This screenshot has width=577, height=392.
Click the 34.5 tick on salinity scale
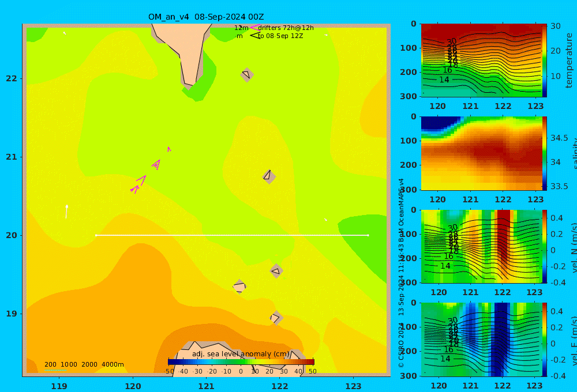(x=559, y=138)
